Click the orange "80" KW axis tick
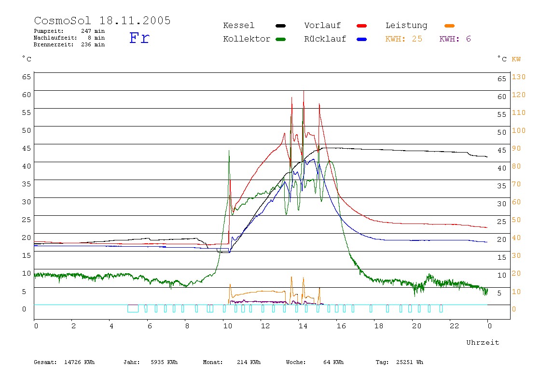 point(516,166)
